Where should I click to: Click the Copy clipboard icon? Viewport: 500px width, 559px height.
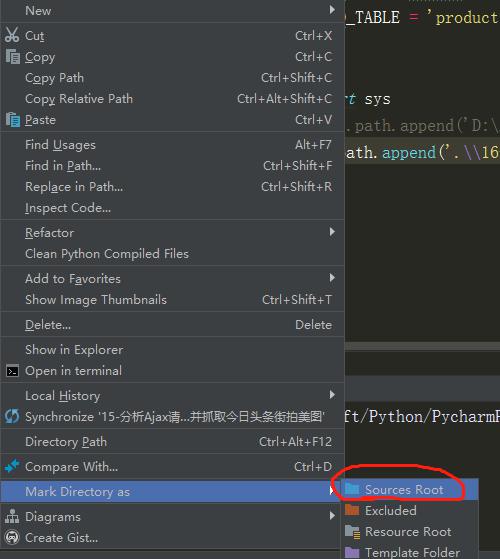pyautogui.click(x=13, y=57)
